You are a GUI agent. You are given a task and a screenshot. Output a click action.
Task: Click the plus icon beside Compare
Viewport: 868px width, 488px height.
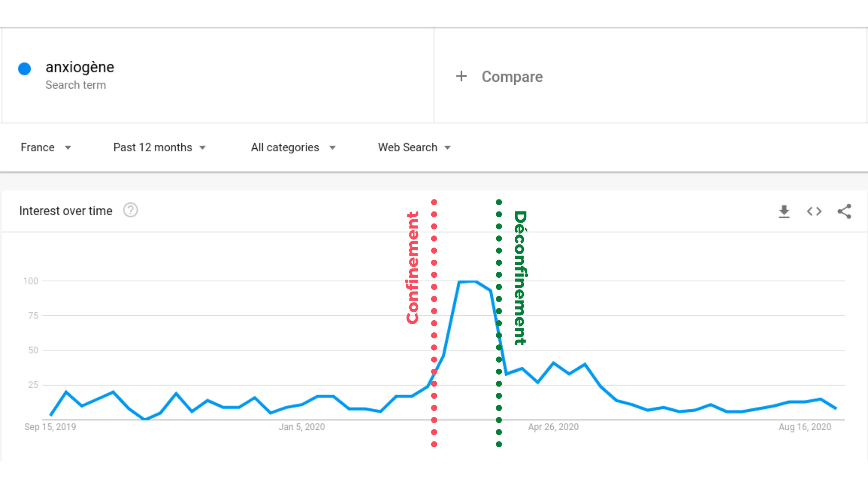461,76
